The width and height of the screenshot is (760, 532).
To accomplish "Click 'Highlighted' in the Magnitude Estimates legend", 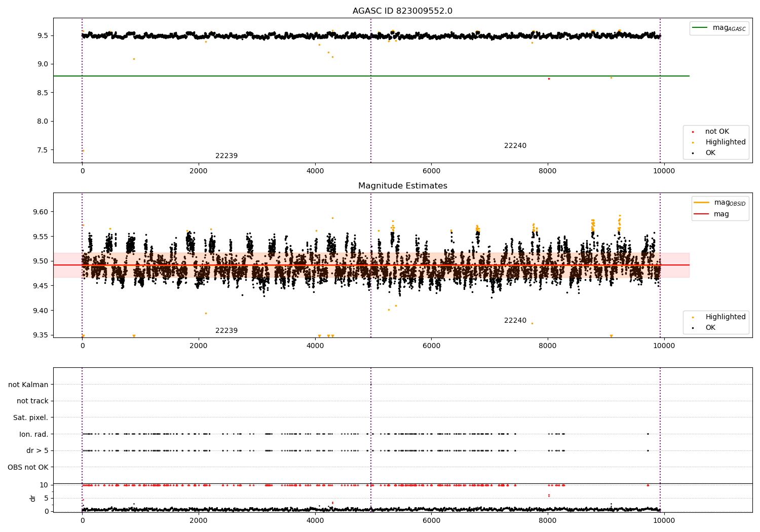I will pyautogui.click(x=726, y=317).
